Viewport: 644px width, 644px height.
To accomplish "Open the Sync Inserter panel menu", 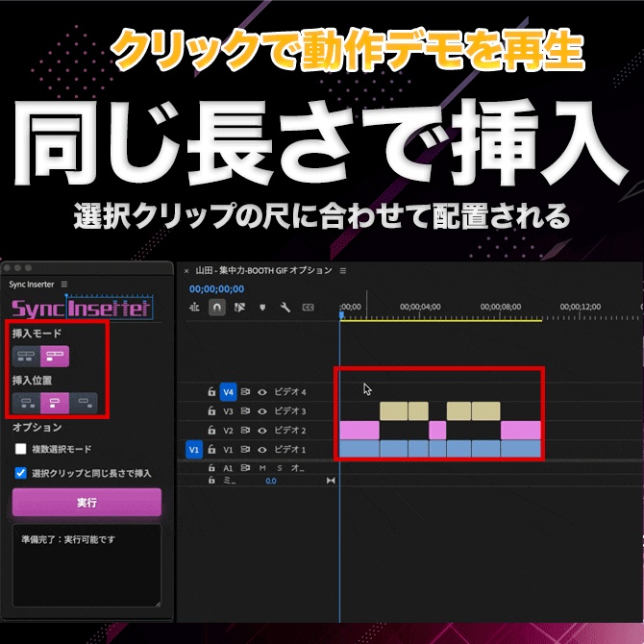I will click(64, 285).
